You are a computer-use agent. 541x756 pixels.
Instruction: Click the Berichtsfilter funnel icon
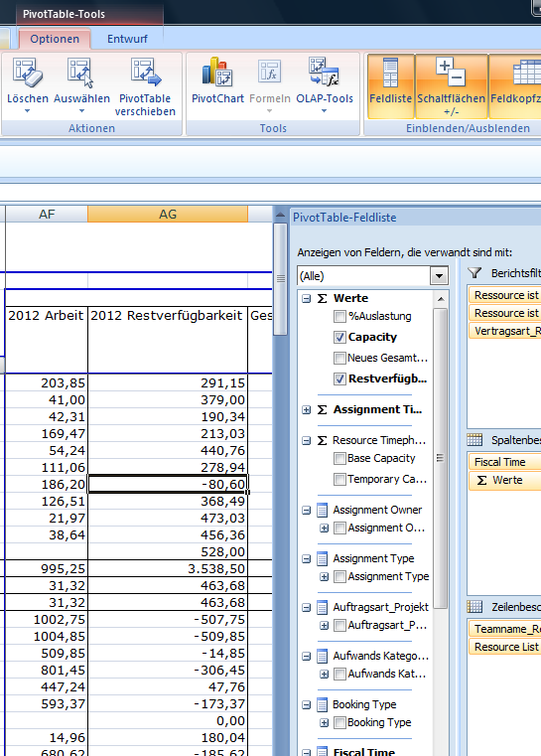point(474,273)
